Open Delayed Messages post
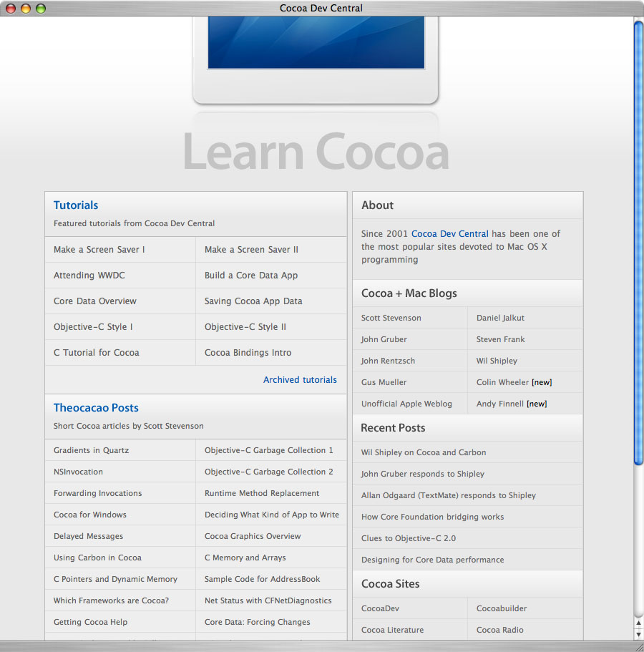 88,536
